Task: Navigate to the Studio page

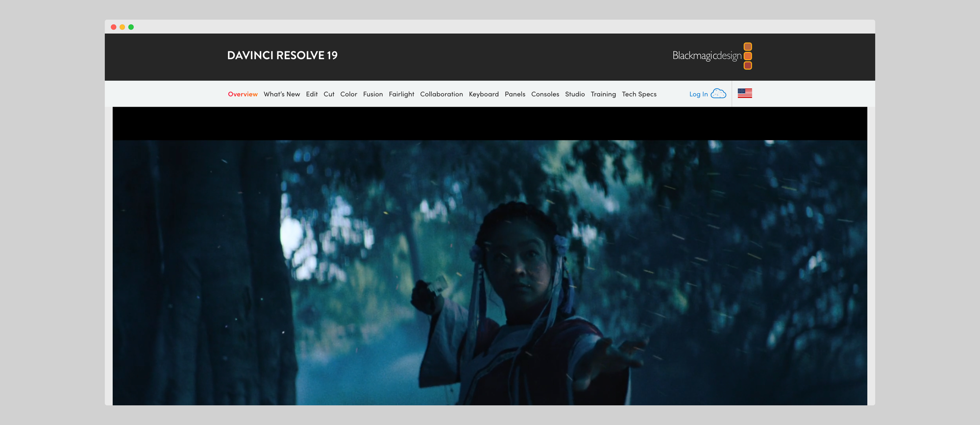Action: coord(575,94)
